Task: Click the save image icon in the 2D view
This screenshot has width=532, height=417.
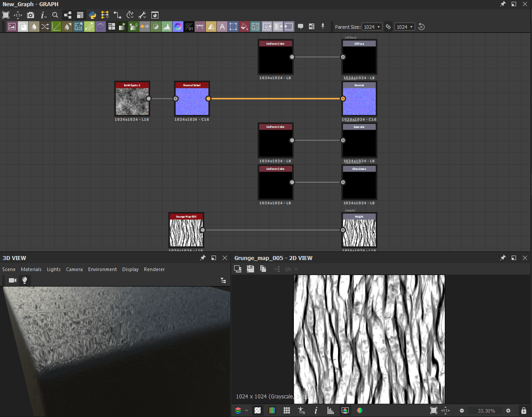Action: [x=251, y=269]
